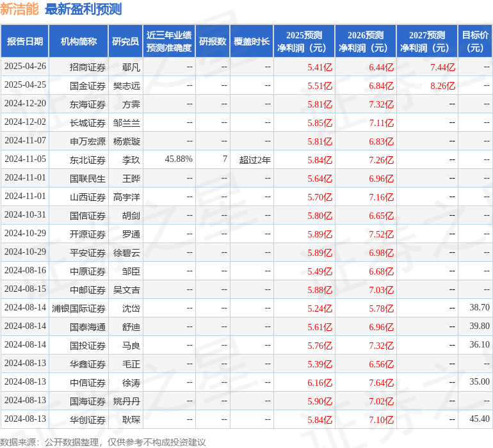Viewport: 493px width, 448px height.
Task: Click 5.49亿 in 中原证券 row
Action: point(319,271)
